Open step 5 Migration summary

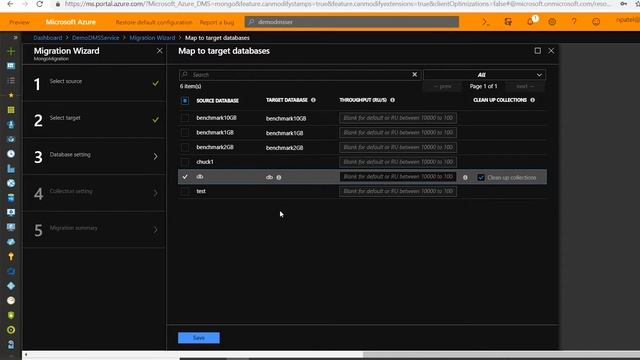click(94, 230)
